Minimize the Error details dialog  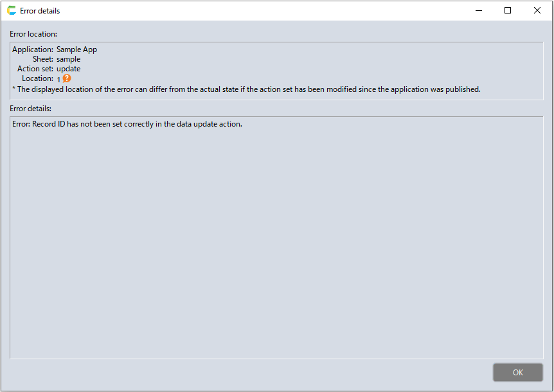click(x=478, y=10)
